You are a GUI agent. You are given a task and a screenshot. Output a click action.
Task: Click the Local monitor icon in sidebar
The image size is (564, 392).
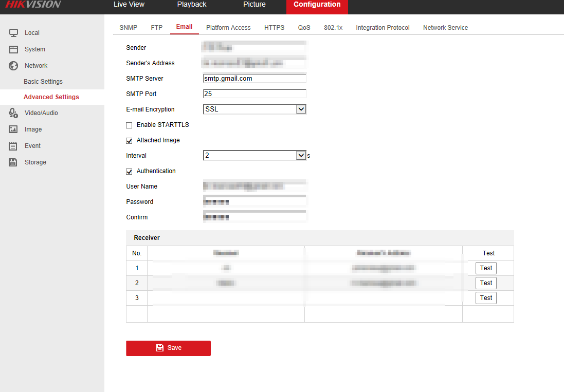tap(14, 33)
